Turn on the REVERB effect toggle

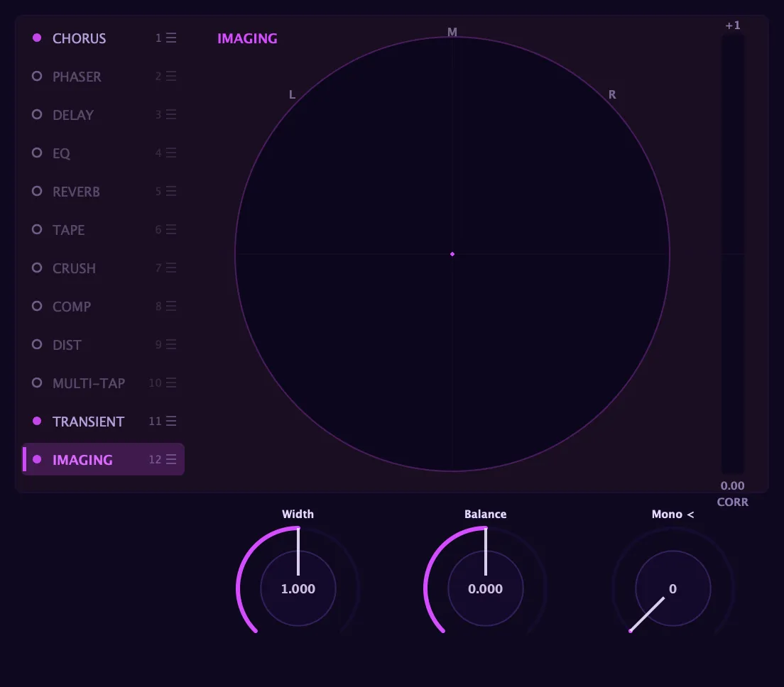point(37,191)
